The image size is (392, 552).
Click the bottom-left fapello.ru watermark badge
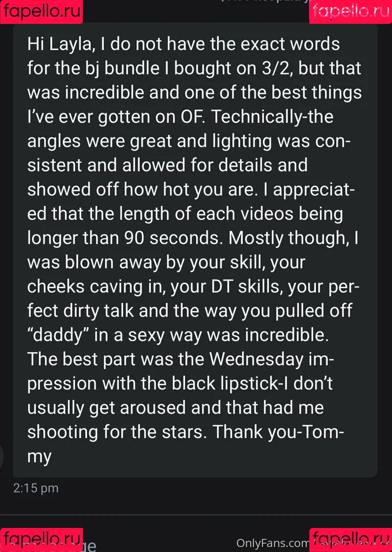pos(41,540)
